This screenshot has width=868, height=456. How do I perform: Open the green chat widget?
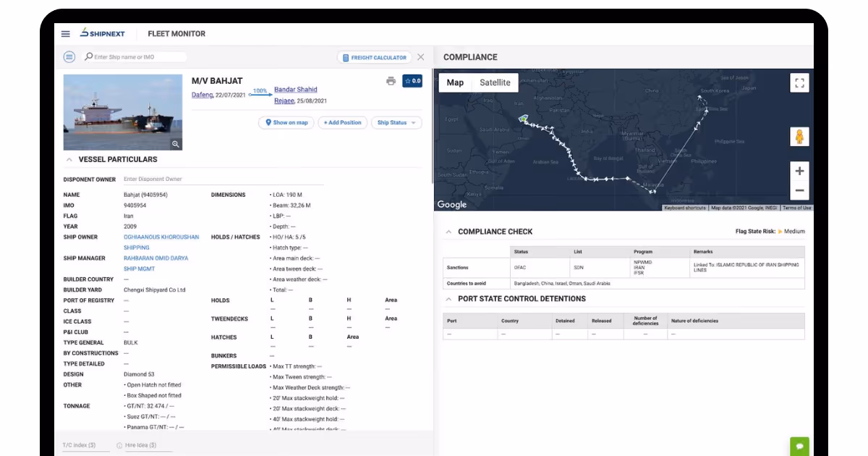(799, 447)
